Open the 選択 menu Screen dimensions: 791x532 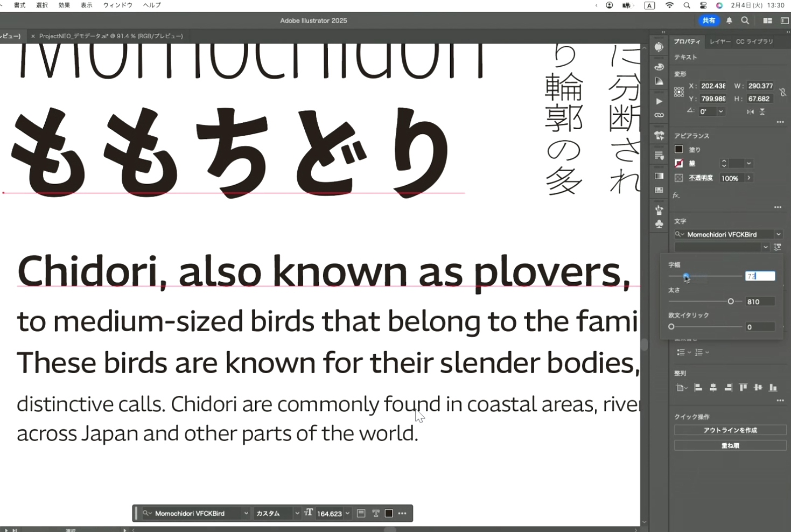[x=42, y=5]
